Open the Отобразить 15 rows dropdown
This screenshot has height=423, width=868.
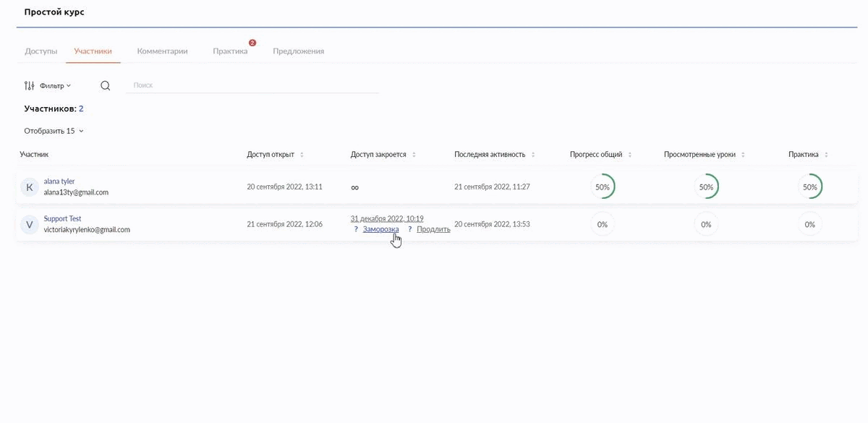tap(54, 131)
